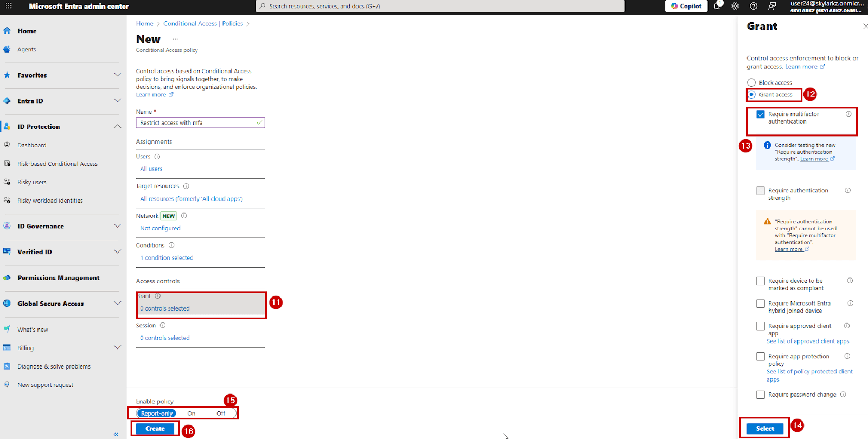Click info icon beside Require multifactor authentication
Viewport: 868px width, 439px height.
click(x=848, y=114)
